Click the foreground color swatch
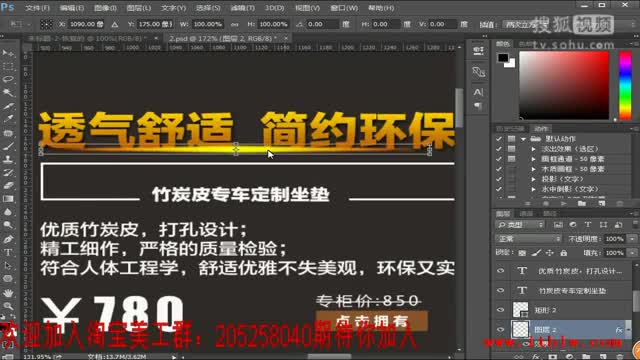This screenshot has height=360, width=640. pyautogui.click(x=503, y=58)
